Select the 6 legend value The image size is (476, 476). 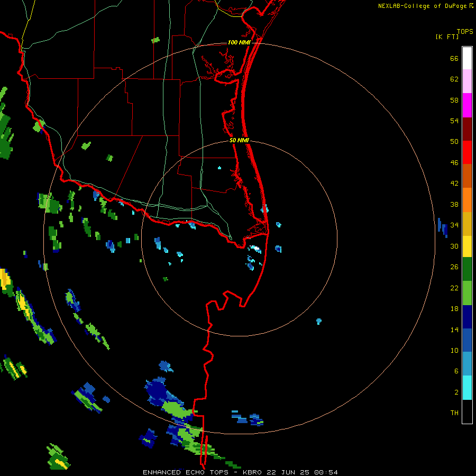pyautogui.click(x=456, y=371)
